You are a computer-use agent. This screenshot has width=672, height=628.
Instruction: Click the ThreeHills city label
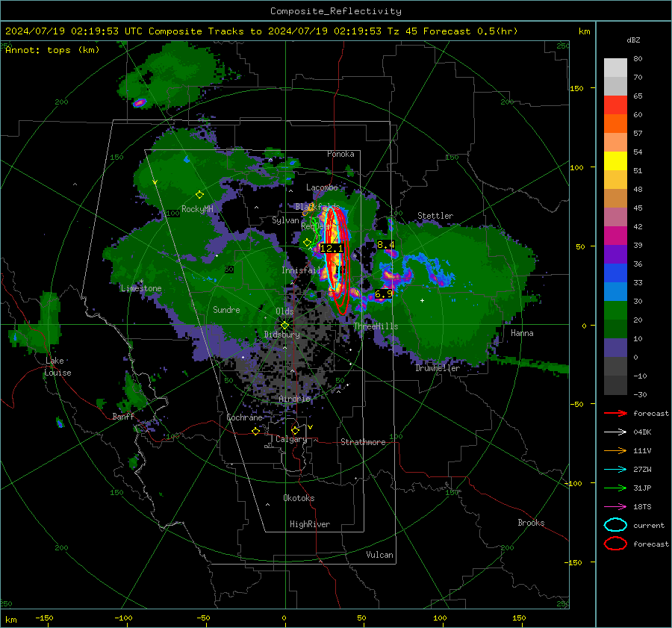coord(376,326)
